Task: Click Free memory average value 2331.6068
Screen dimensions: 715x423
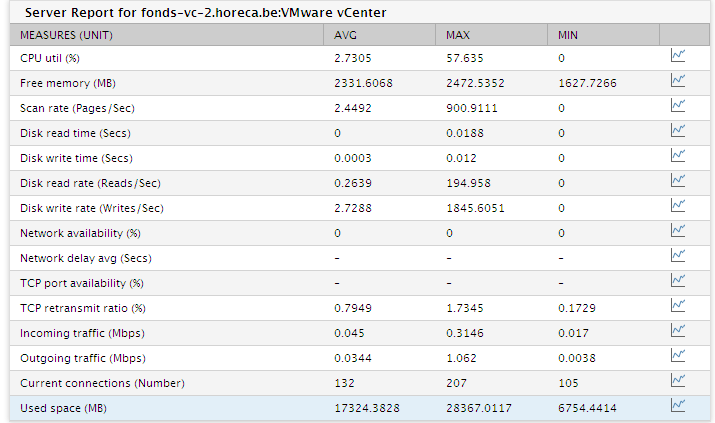Action: [x=363, y=83]
